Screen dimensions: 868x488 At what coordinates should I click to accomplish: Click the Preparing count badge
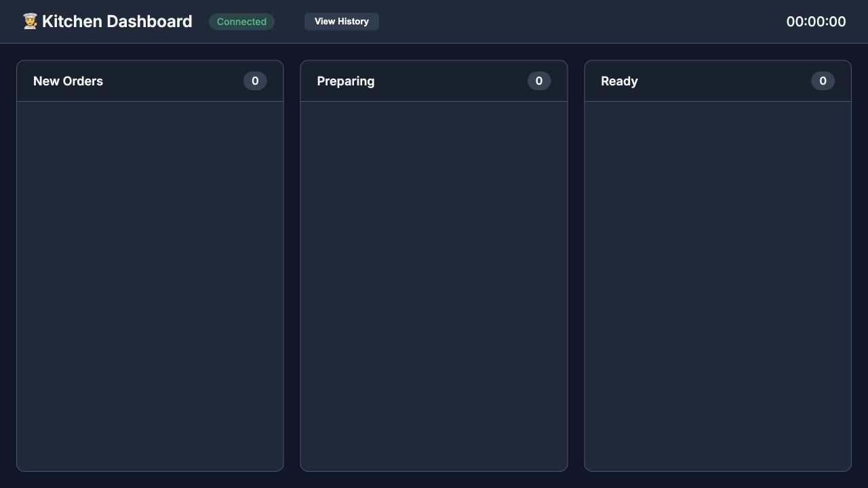click(x=539, y=81)
